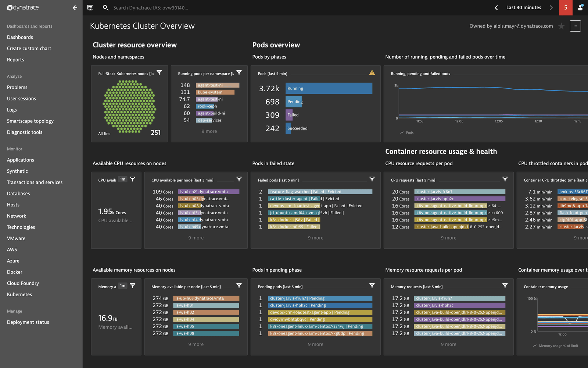The image size is (588, 368).
Task: Expand 9 more in Memory requests tile
Action: pos(449,344)
